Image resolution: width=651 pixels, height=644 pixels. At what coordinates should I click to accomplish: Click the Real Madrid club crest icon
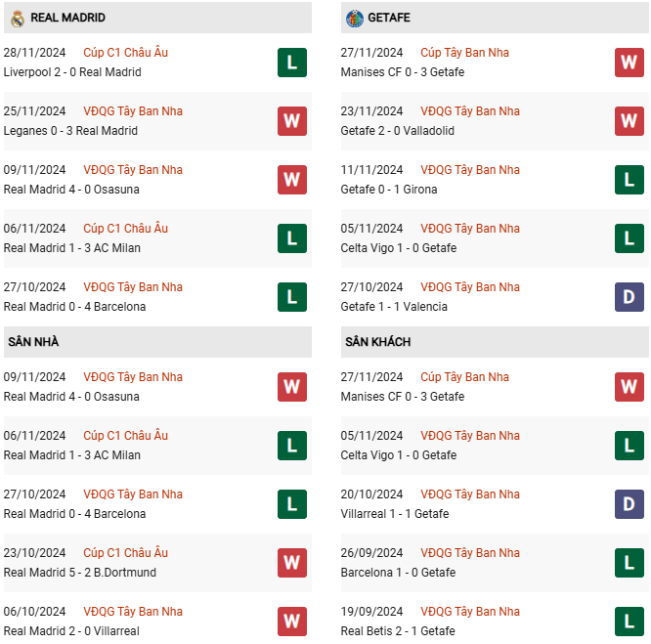pos(17,19)
